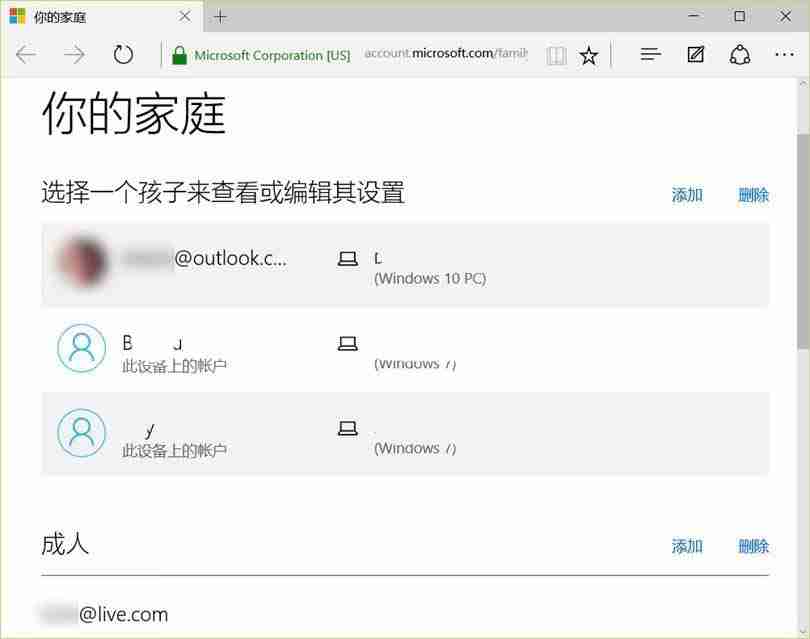810x639 pixels.
Task: Click the PC device icon beside outlook account
Action: click(x=347, y=257)
